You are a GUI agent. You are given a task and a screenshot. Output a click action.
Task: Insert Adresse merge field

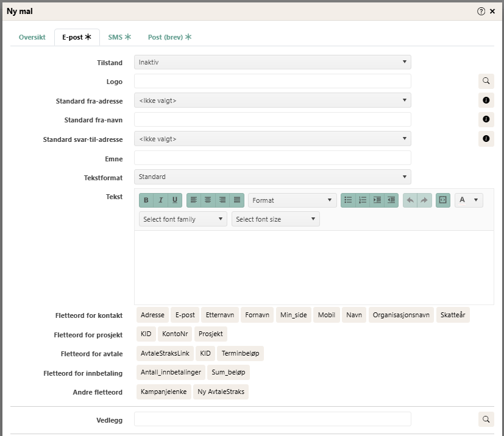[152, 315]
